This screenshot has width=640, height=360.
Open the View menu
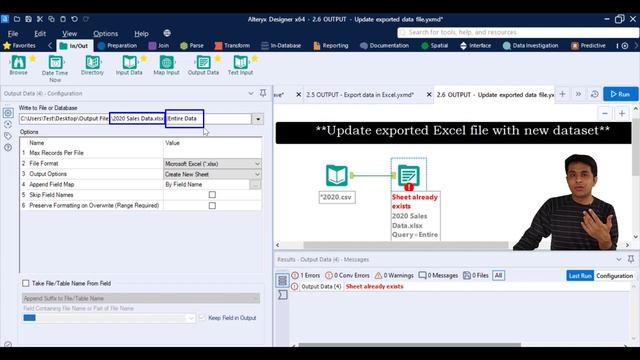pyautogui.click(x=69, y=33)
